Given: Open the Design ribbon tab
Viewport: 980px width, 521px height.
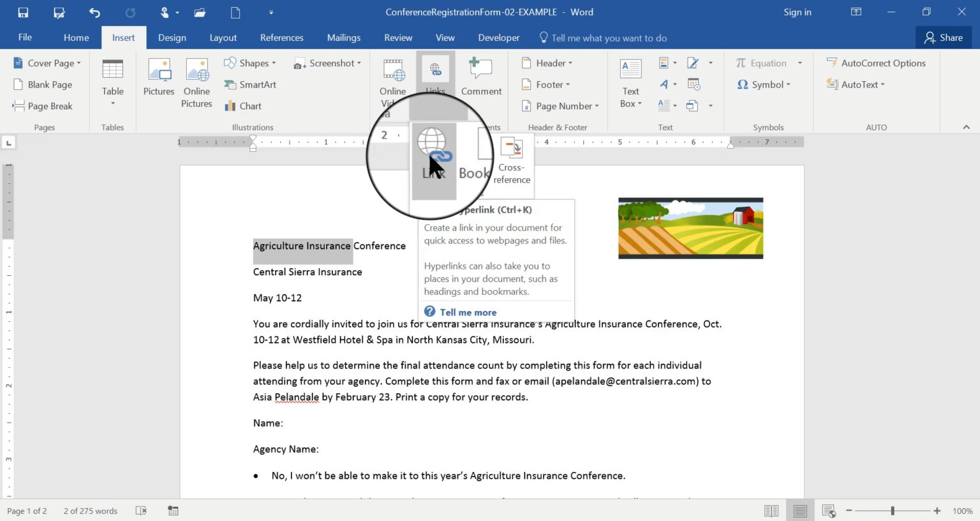Looking at the screenshot, I should [x=172, y=37].
